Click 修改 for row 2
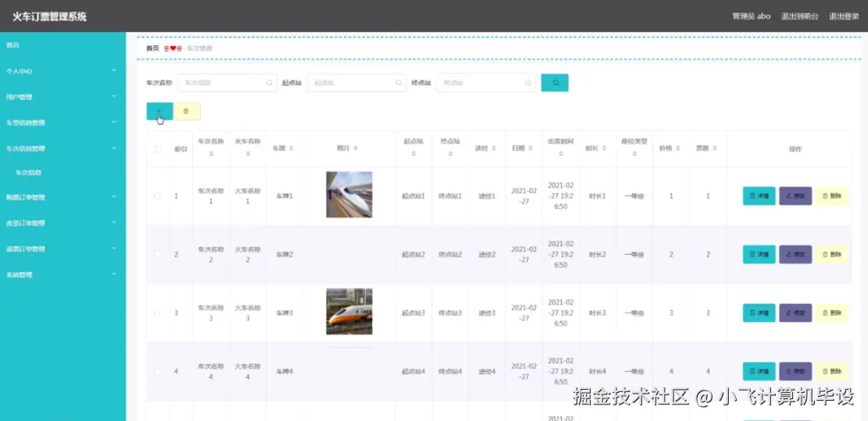This screenshot has width=868, height=421. pyautogui.click(x=795, y=255)
